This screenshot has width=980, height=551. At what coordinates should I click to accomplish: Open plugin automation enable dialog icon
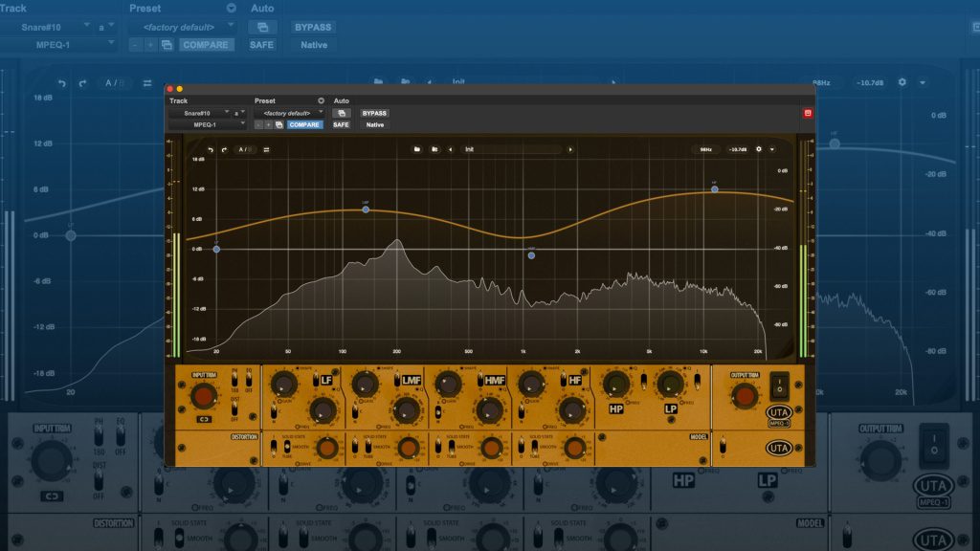[342, 113]
